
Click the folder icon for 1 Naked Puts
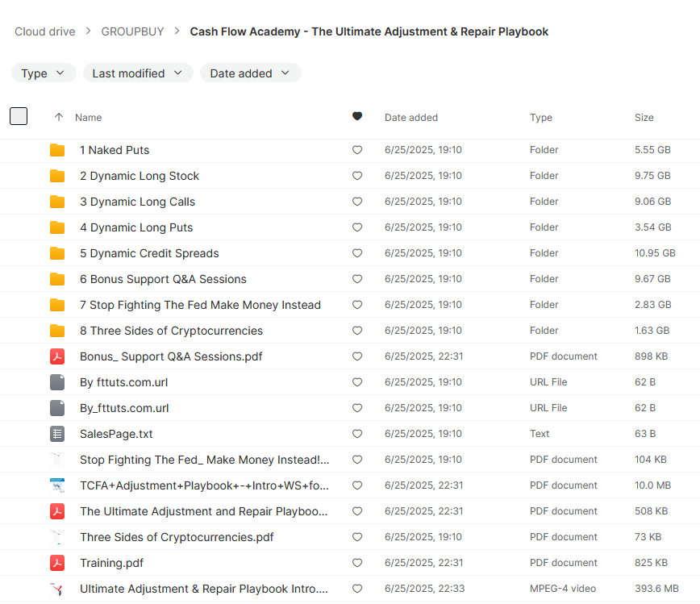tap(57, 150)
